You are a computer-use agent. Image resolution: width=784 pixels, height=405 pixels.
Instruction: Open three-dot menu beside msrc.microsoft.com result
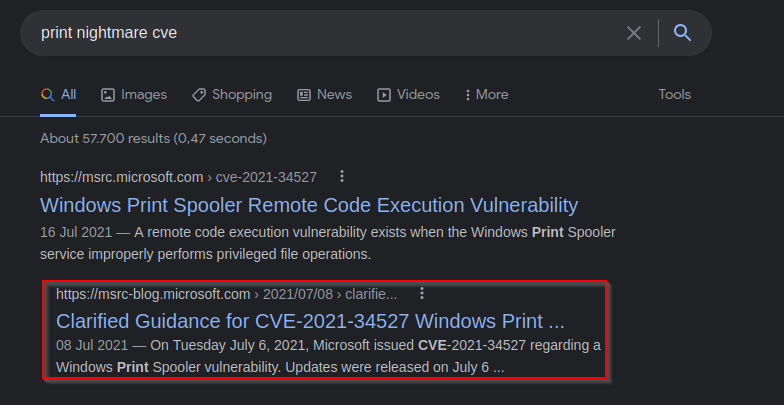click(x=342, y=176)
